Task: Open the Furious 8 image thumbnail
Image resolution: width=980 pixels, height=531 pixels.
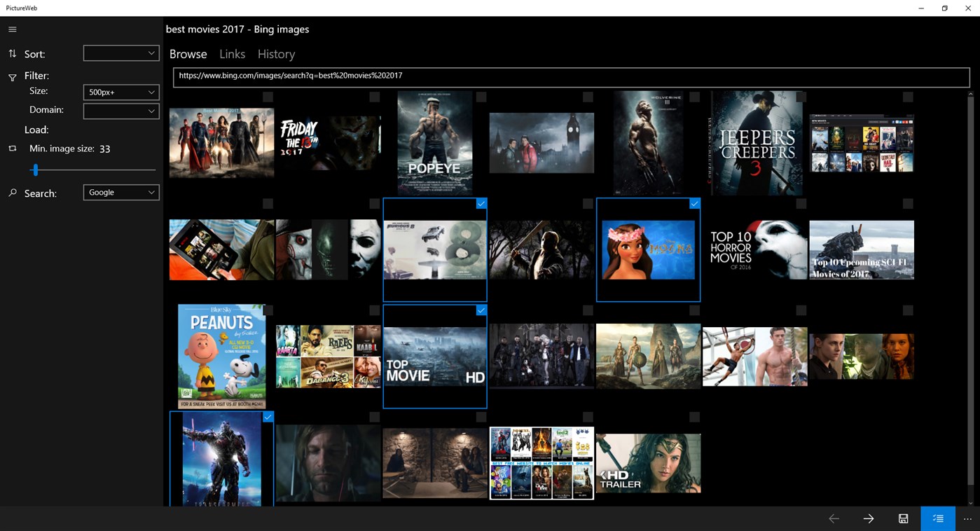Action: [435, 250]
